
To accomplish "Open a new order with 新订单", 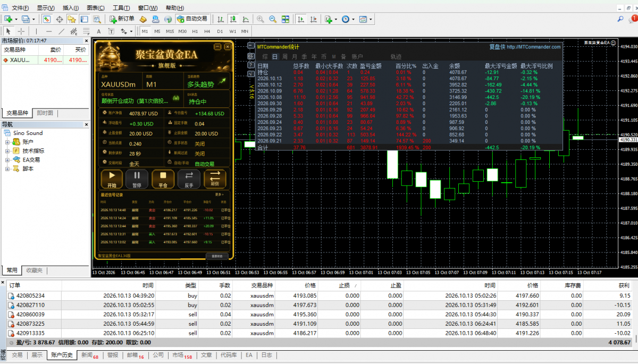I will tap(122, 19).
